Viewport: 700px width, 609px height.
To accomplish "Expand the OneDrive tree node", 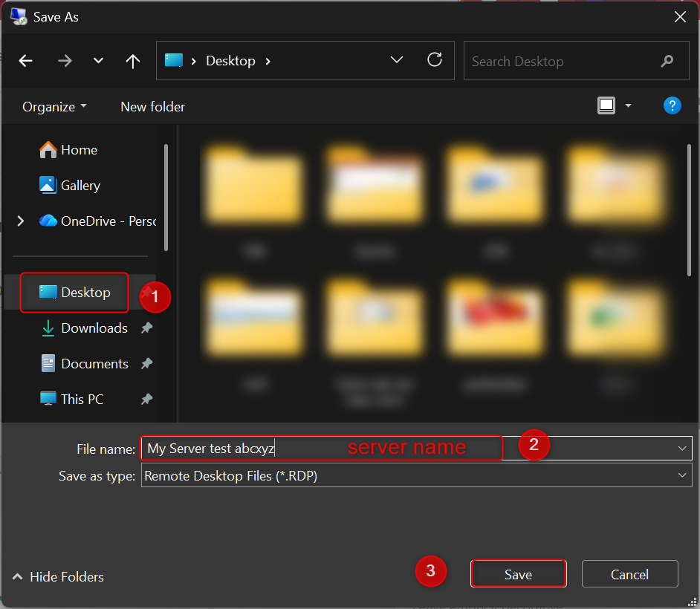I will (20, 221).
